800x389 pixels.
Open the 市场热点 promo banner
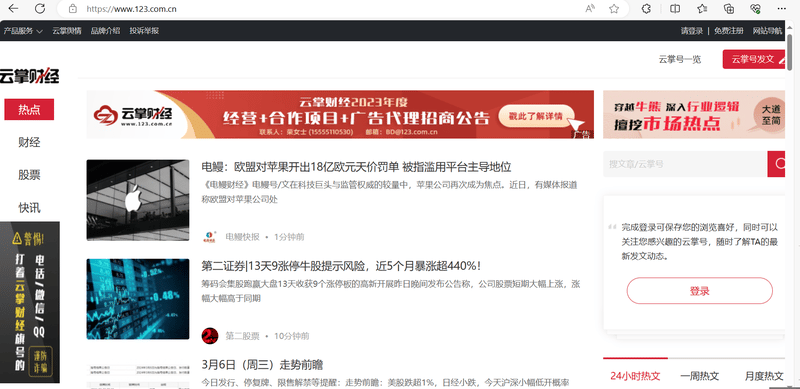pos(694,114)
